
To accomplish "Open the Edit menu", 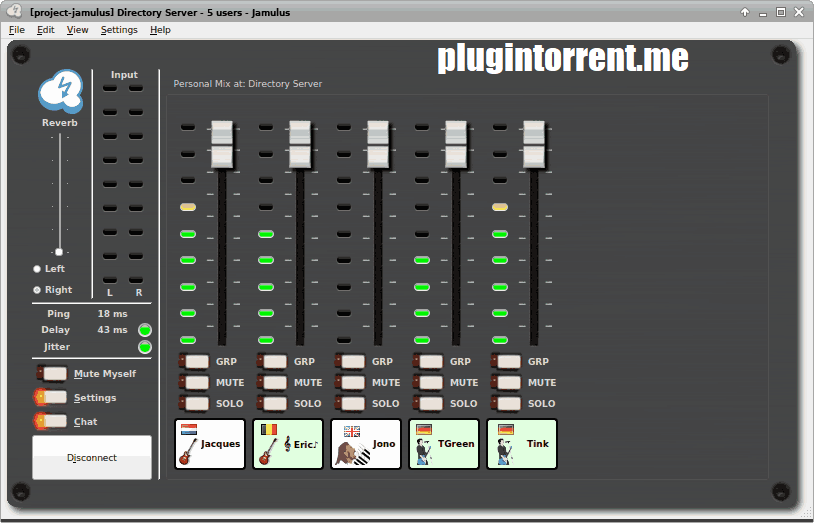I will (x=46, y=30).
